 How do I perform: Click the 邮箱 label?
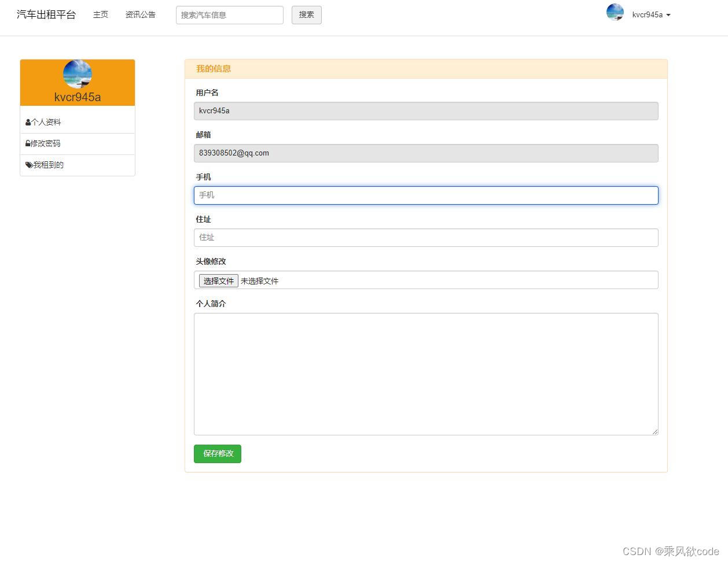[204, 135]
